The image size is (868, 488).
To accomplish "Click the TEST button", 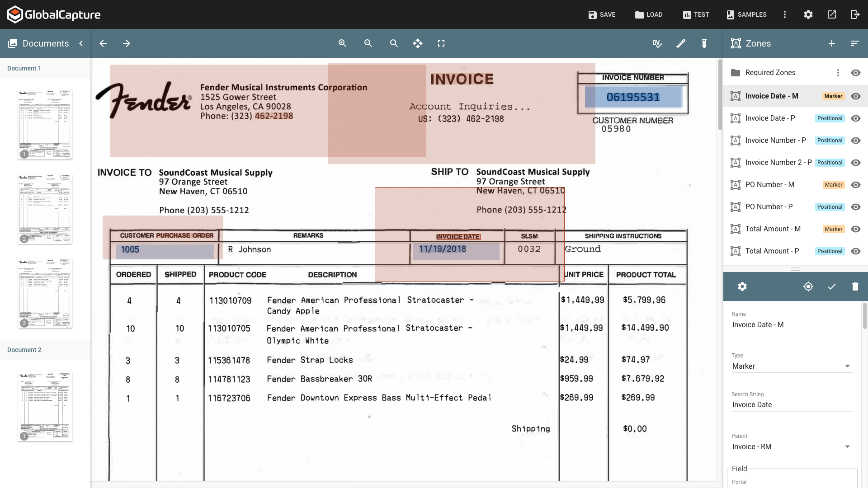I will pos(696,14).
